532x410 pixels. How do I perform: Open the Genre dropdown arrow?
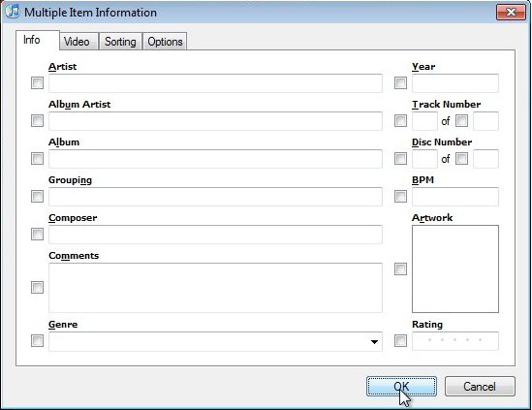point(374,342)
